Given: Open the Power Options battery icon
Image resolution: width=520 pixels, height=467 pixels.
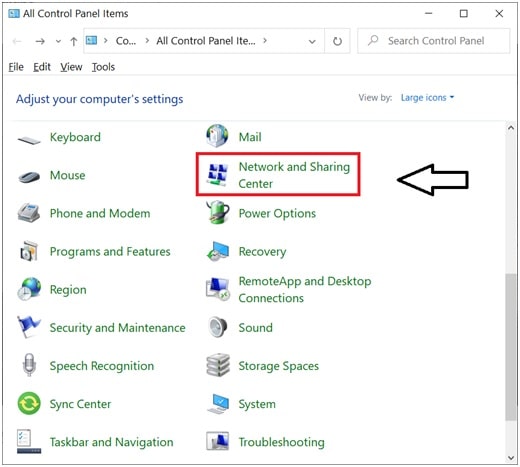Looking at the screenshot, I should click(x=218, y=212).
